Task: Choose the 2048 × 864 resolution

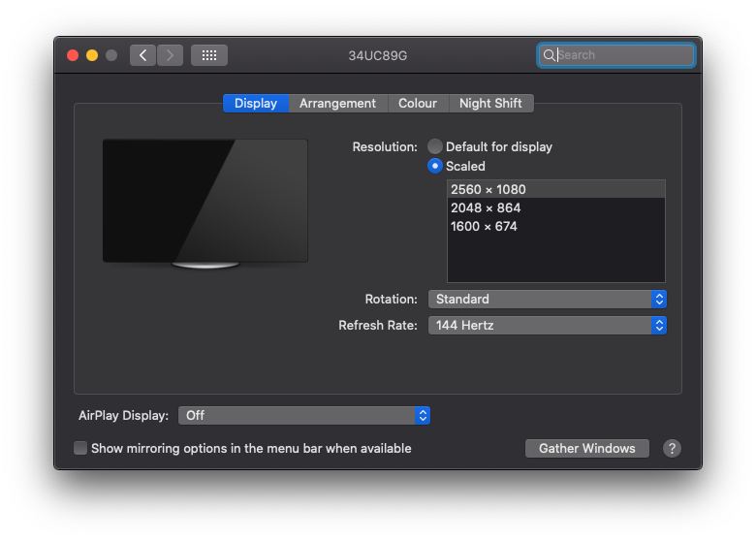Action: pos(556,207)
